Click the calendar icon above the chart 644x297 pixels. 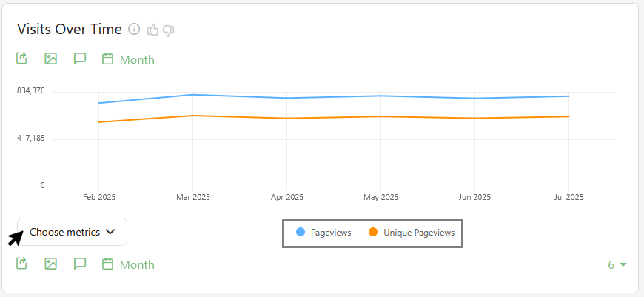point(107,59)
